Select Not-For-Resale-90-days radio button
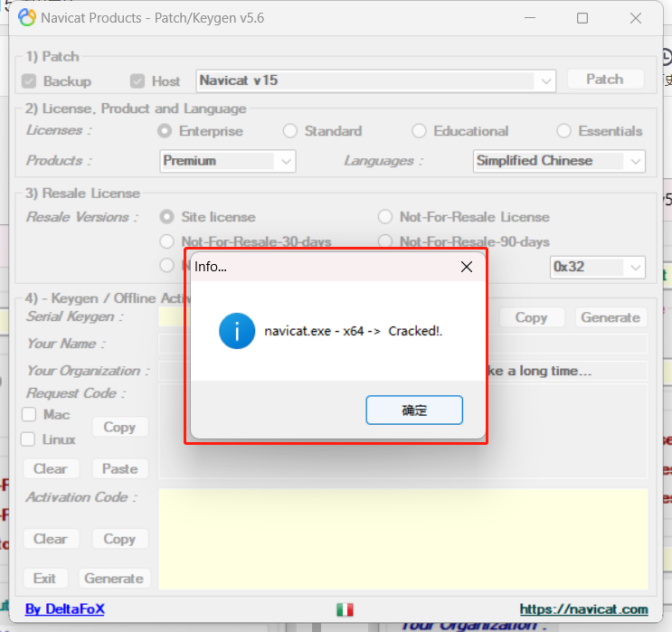Image resolution: width=672 pixels, height=632 pixels. (x=385, y=241)
